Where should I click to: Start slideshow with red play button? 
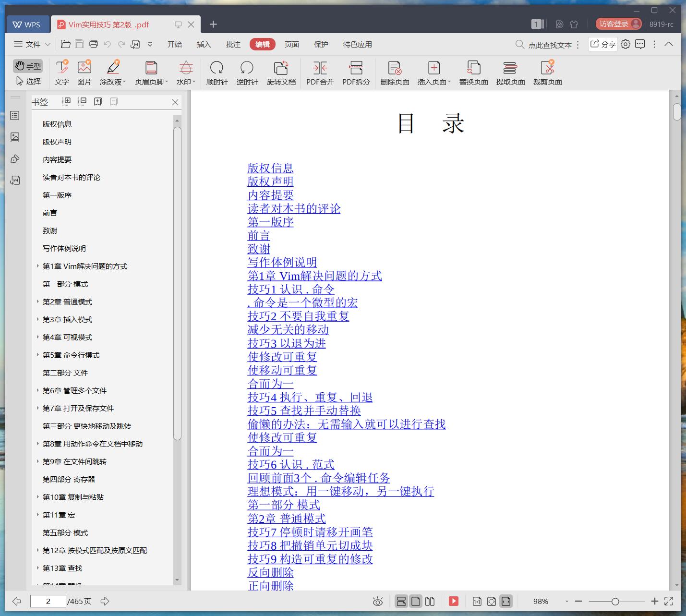[454, 601]
